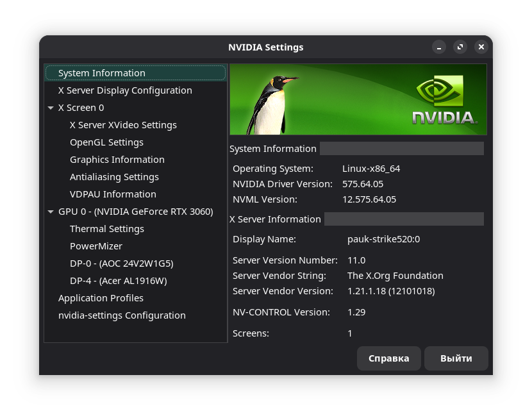This screenshot has width=532, height=418.
Task: Click the display name pauk-strike520:0
Action: pos(383,239)
